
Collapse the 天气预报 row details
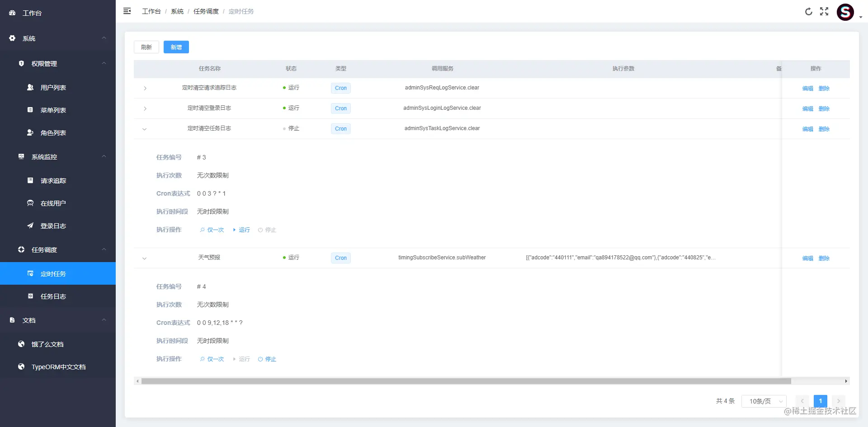point(145,258)
